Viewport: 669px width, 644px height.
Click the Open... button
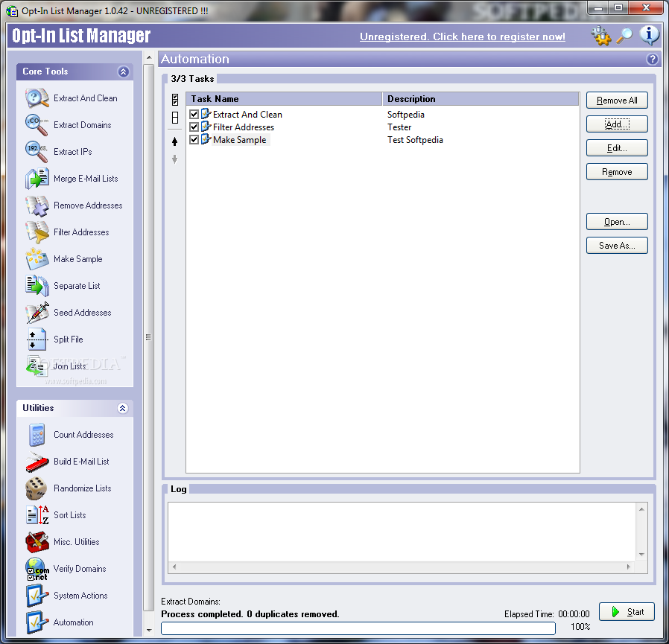pyautogui.click(x=617, y=222)
